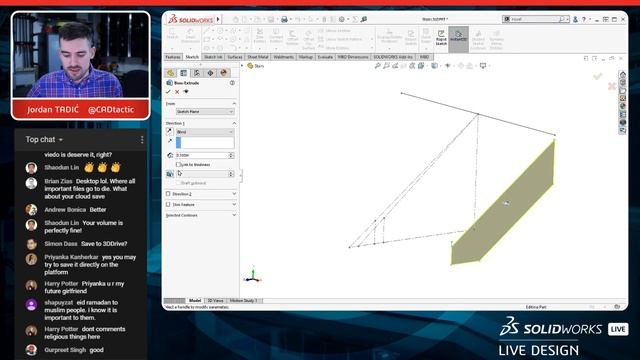Expand the Thin Feature section arrow
The height and width of the screenshot is (360, 640).
[x=234, y=204]
